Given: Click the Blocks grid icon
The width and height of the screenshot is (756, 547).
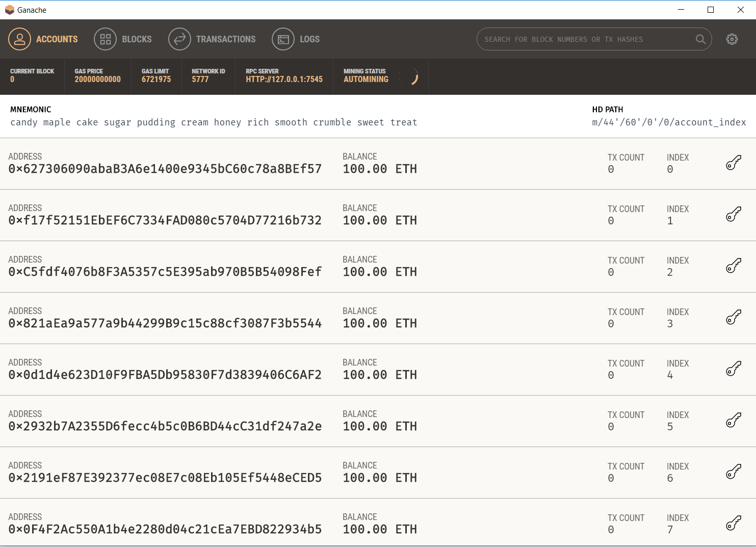Looking at the screenshot, I should 106,39.
